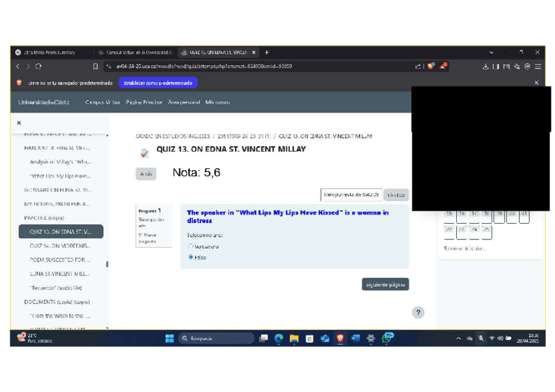Open File Explorer from the taskbar

(x=294, y=338)
